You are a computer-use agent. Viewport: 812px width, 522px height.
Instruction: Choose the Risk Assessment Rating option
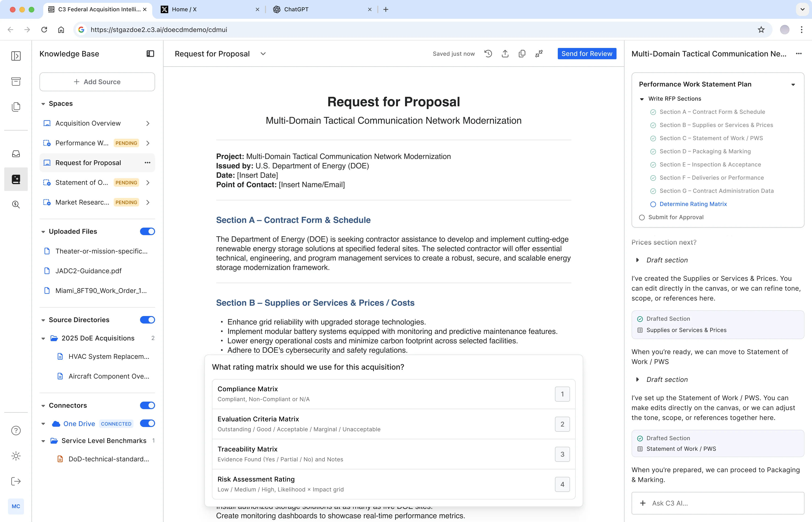tap(394, 484)
